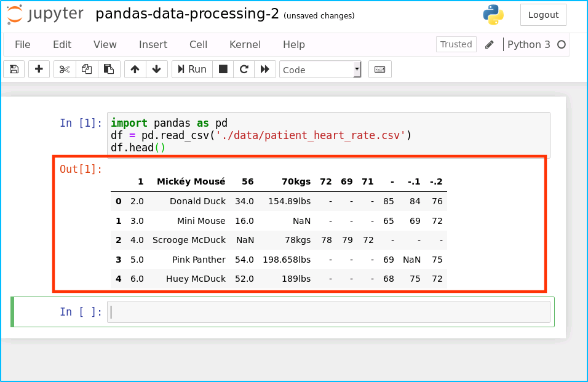Click the 198.658lbs weight cell
This screenshot has width=588, height=382.
pos(287,260)
